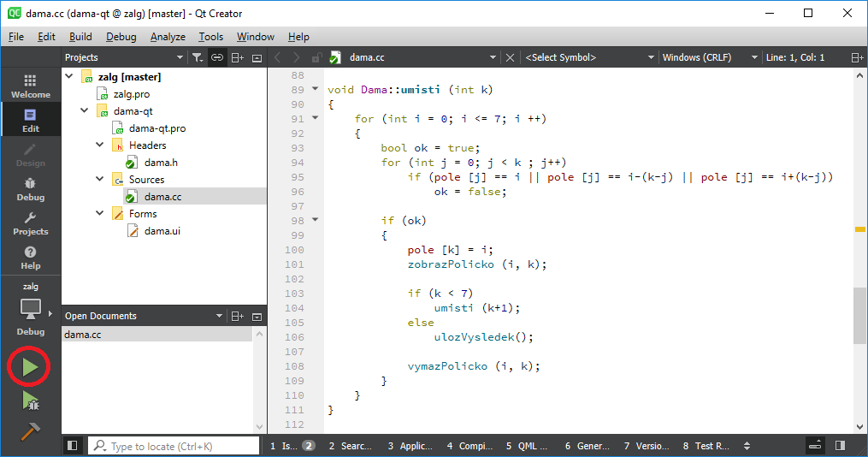Open the Windows (CRLF) line ending dropdown

tap(709, 57)
